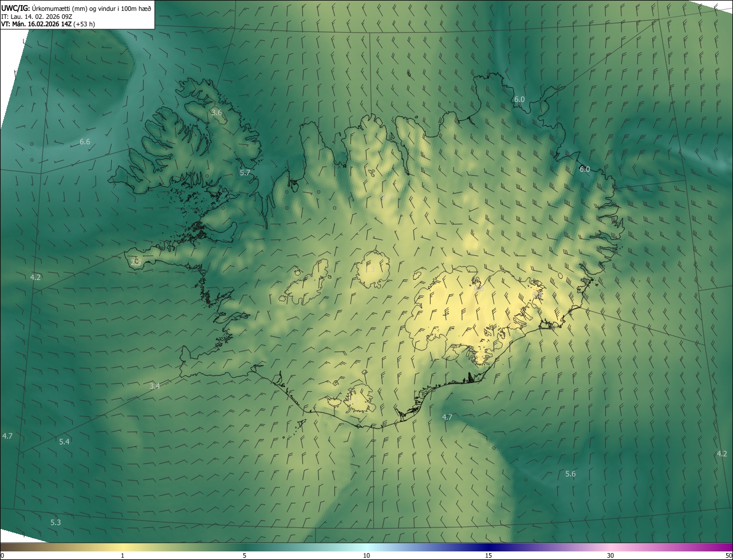Click the "4.7" label just south of the coast
Image resolution: width=733 pixels, height=560 pixels.
pos(447,417)
